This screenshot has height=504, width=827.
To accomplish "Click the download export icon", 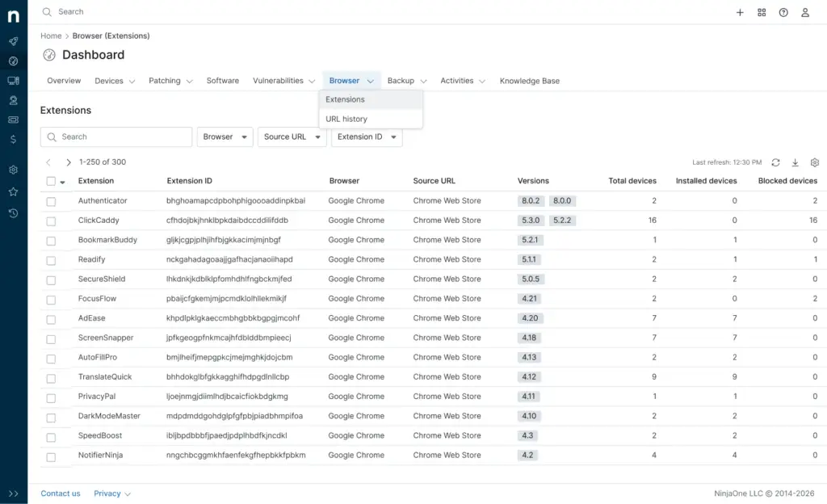I will 796,162.
